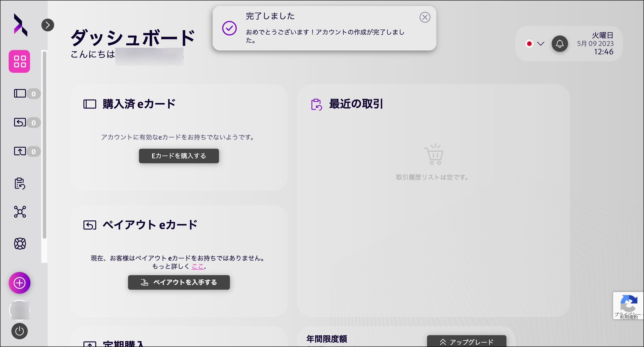Expand the collapsed sidebar using the chevron
This screenshot has height=347, width=644.
click(48, 25)
